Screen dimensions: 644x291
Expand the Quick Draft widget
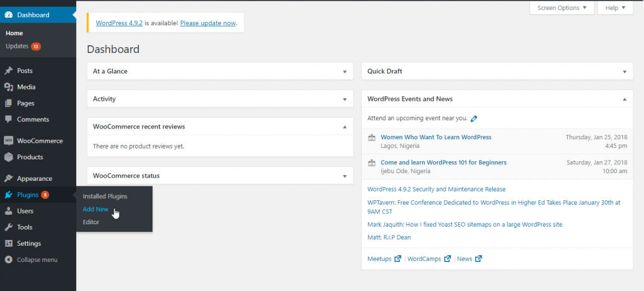[x=625, y=72]
